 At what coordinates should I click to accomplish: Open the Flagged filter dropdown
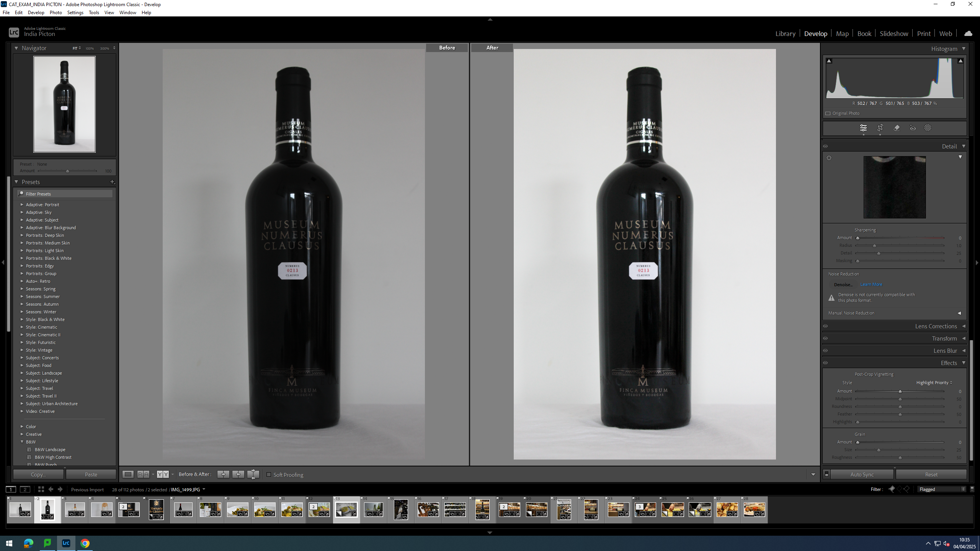click(942, 489)
